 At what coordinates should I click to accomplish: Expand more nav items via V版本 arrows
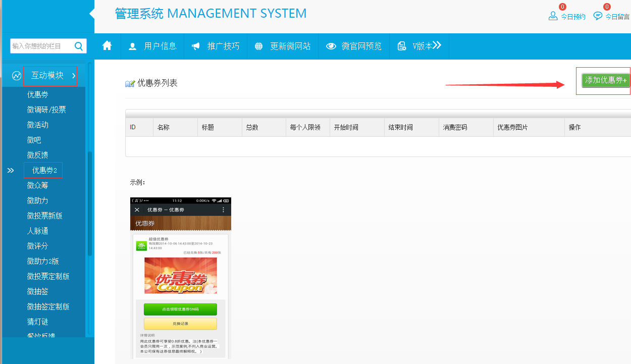click(437, 45)
